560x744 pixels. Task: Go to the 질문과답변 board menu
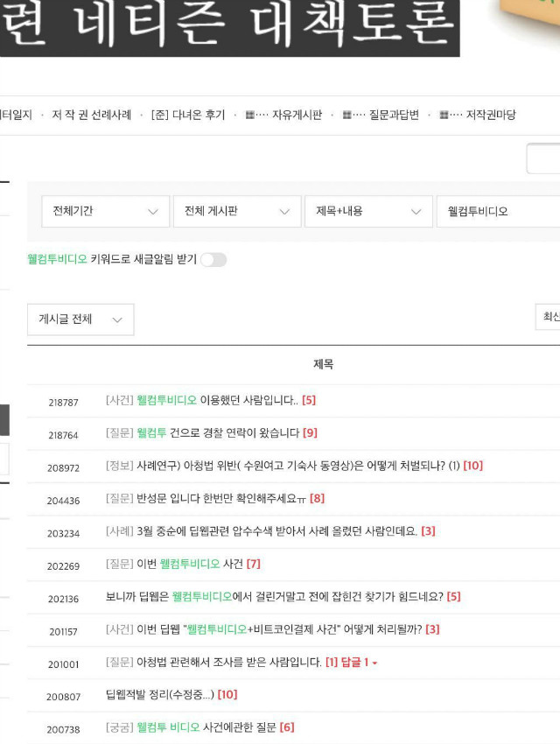point(394,115)
